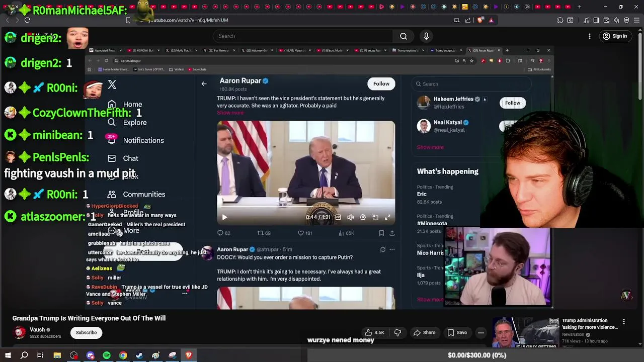This screenshot has width=644, height=362.
Task: Follow Aaron Rupar on X
Action: (381, 84)
